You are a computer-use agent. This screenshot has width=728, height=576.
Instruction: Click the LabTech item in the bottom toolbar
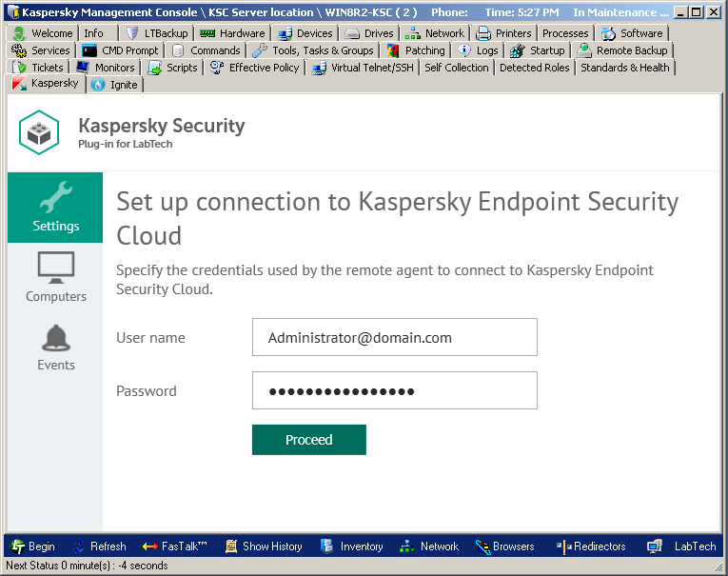(x=682, y=546)
